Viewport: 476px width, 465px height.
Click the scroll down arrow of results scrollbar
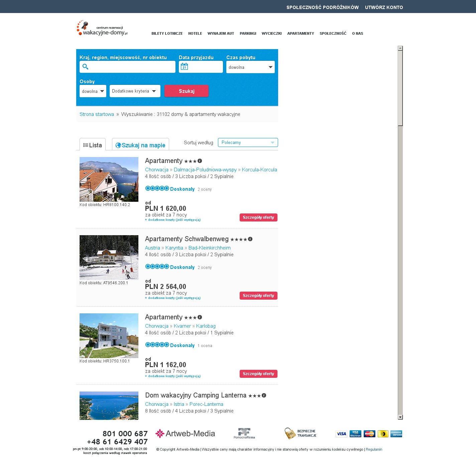coord(400,417)
